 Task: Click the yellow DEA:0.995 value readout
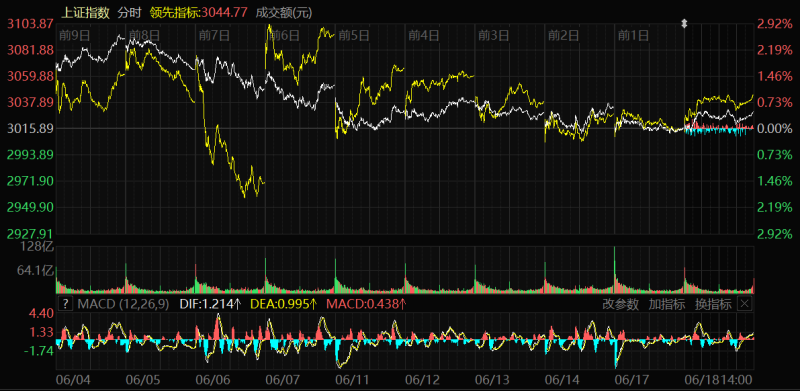pos(284,305)
